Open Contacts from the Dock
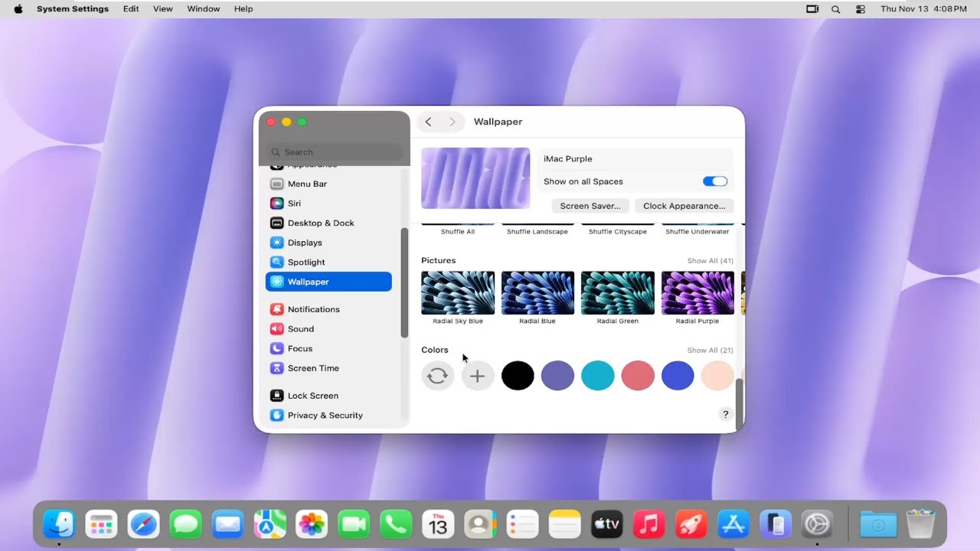The image size is (980, 551). [x=480, y=524]
